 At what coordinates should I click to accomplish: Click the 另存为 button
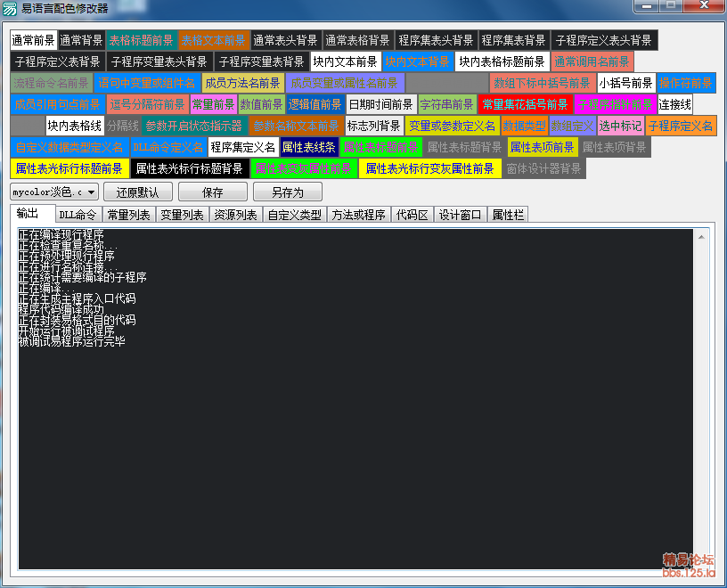click(288, 192)
